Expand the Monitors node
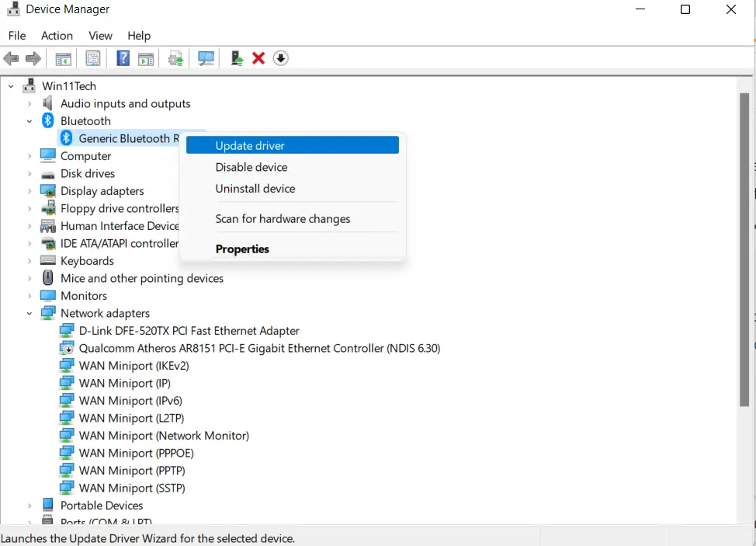The image size is (756, 546). tap(29, 296)
